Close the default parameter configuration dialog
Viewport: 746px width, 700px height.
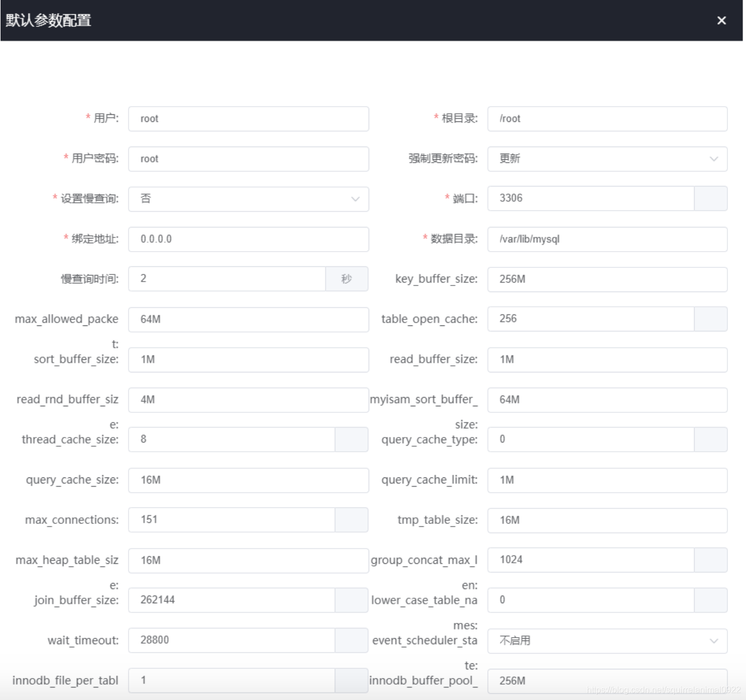(721, 20)
